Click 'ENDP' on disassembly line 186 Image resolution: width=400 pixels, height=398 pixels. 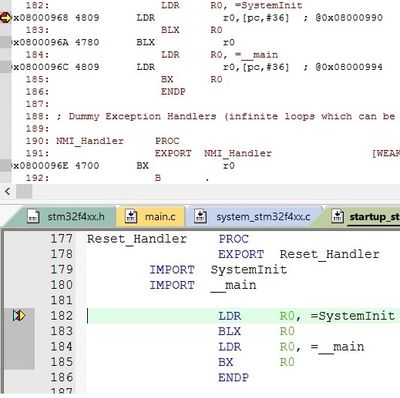(x=173, y=92)
